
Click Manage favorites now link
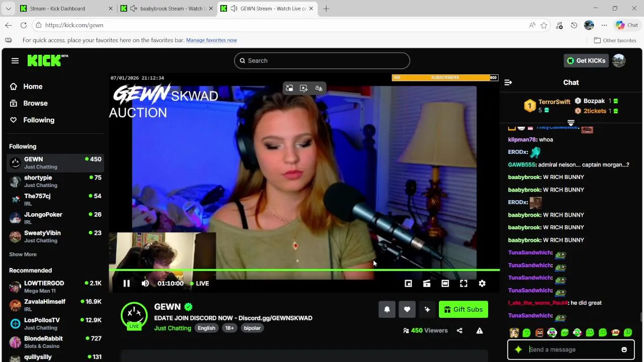pyautogui.click(x=211, y=40)
